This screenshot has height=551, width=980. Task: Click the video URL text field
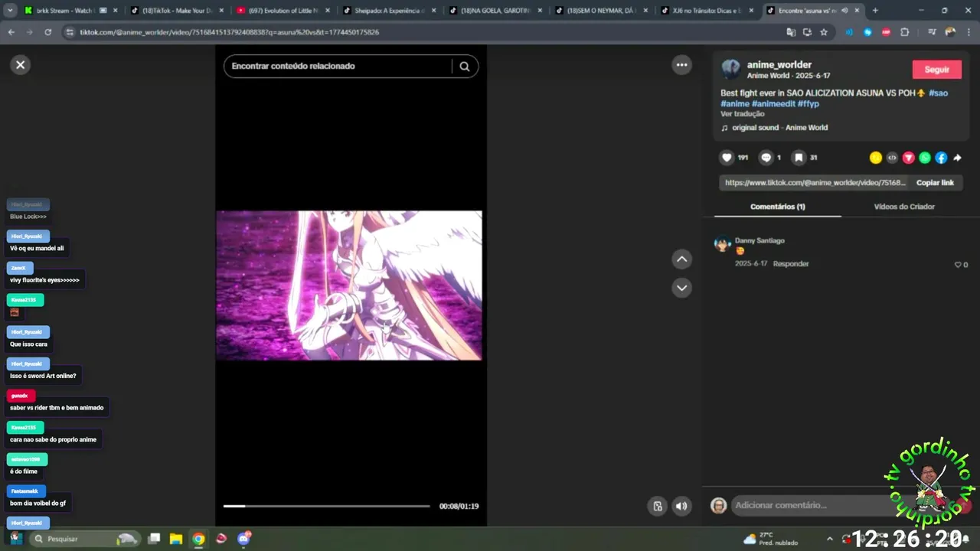815,183
